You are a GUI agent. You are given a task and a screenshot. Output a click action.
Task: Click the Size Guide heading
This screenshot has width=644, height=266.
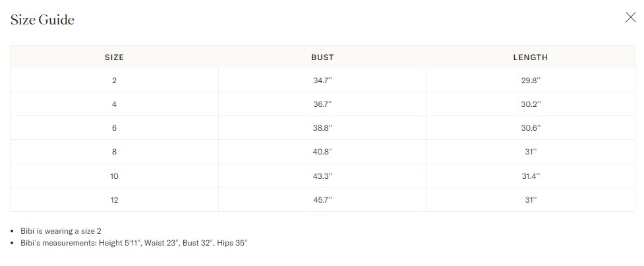tap(42, 20)
